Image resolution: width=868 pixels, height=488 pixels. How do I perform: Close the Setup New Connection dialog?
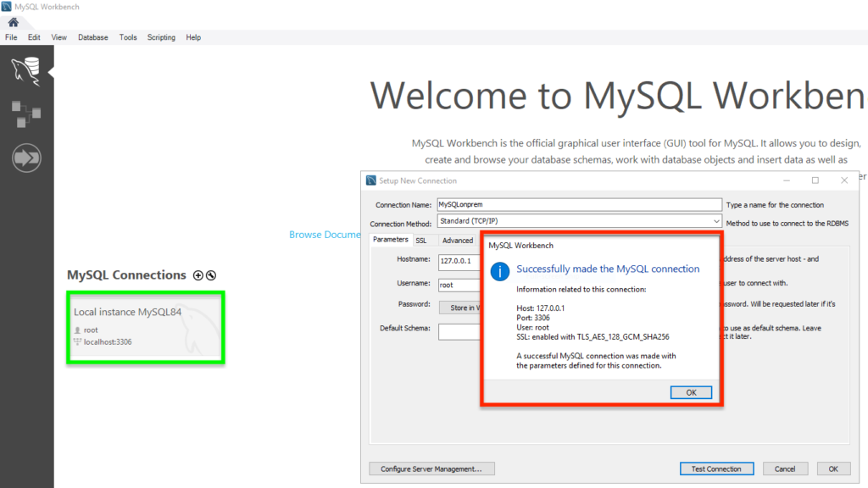844,180
